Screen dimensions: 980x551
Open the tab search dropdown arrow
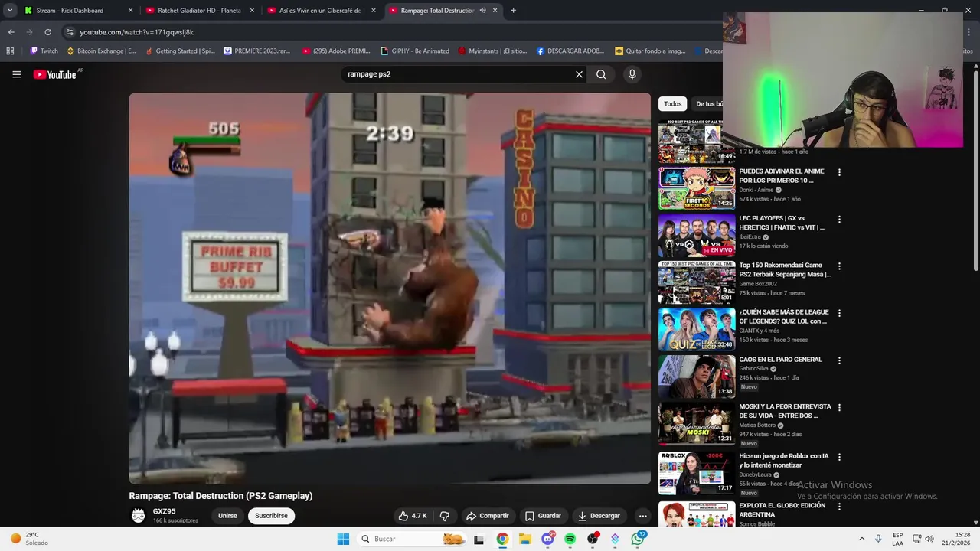10,11
